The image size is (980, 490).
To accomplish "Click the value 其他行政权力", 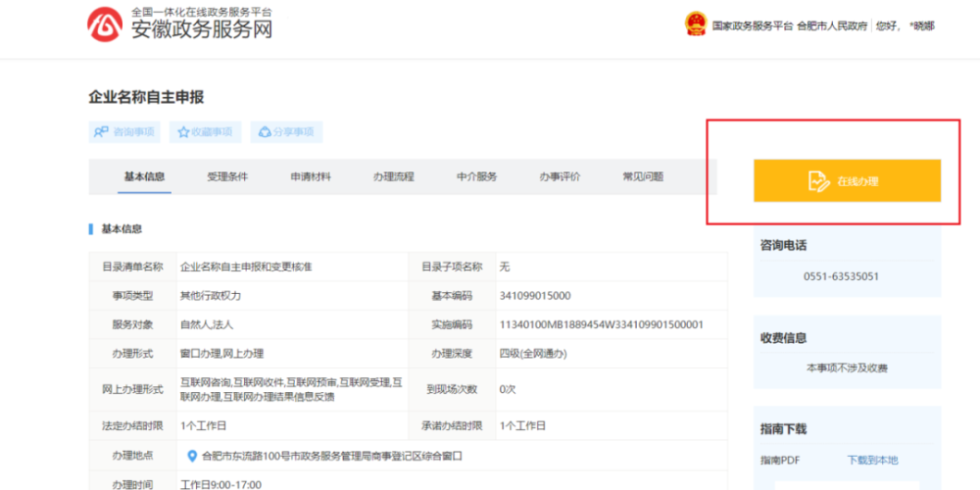I will tap(211, 296).
